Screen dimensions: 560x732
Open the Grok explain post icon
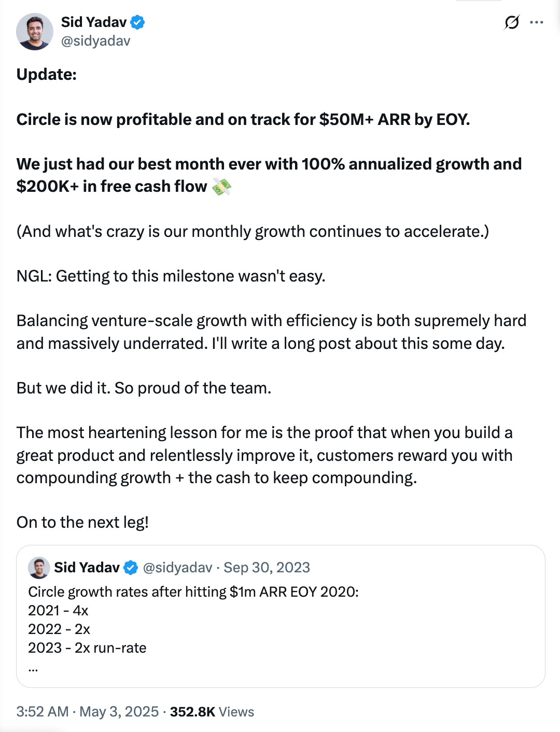(x=511, y=22)
